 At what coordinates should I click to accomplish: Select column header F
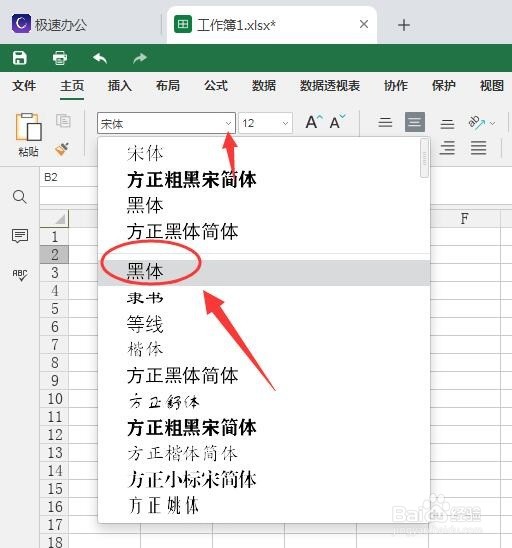tap(464, 219)
